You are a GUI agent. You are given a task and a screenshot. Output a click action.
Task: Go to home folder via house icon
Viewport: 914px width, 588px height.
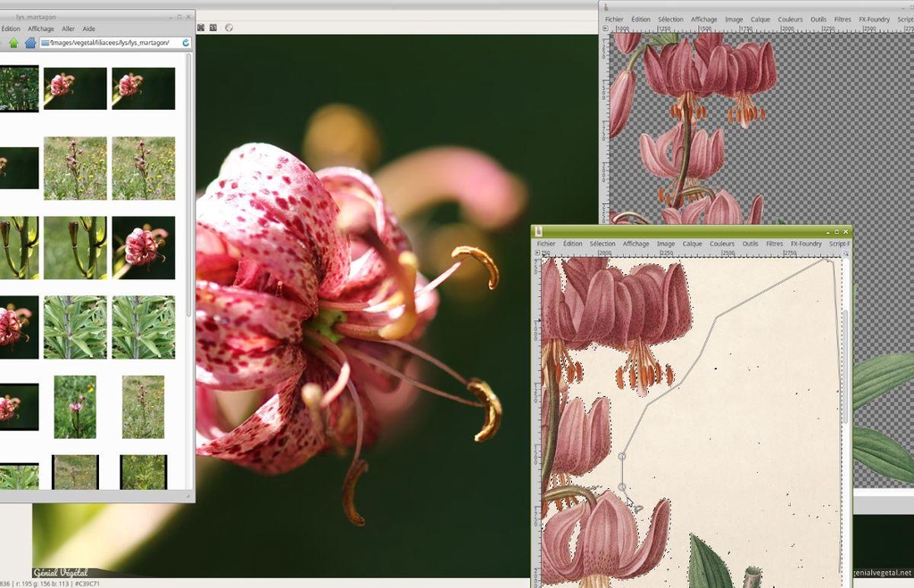[30, 43]
